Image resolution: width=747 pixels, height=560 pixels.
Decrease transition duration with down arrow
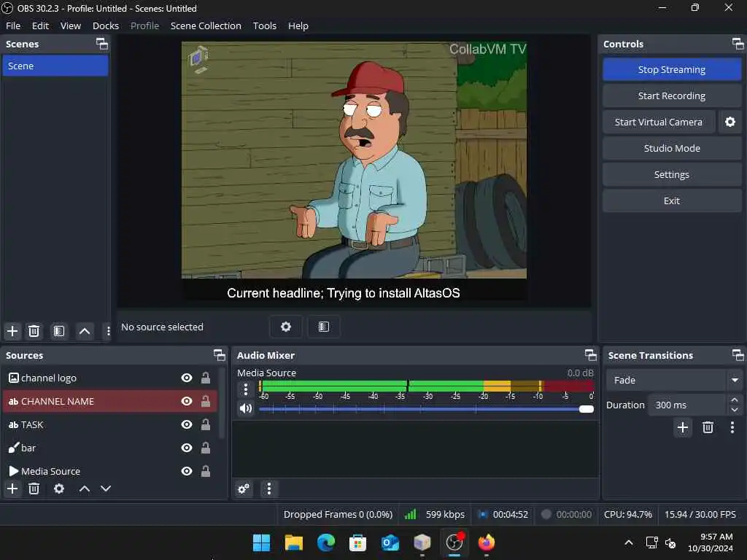[x=735, y=410]
